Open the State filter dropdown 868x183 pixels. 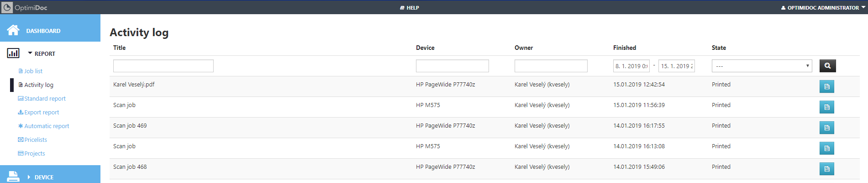pos(762,66)
